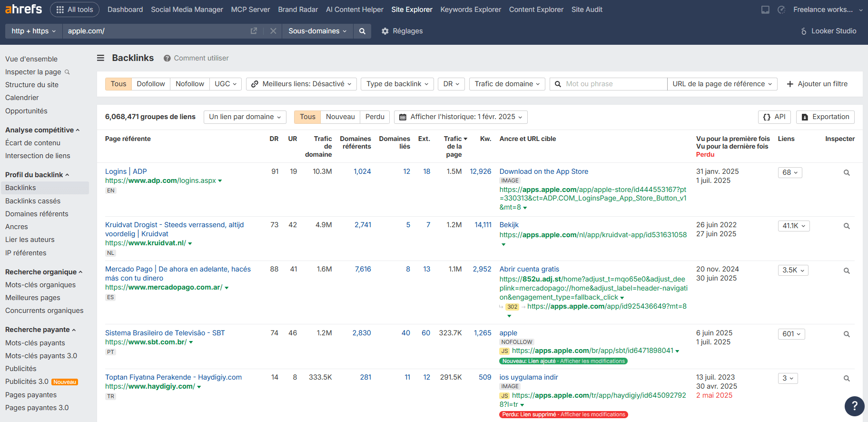Click the API braces button

[774, 117]
